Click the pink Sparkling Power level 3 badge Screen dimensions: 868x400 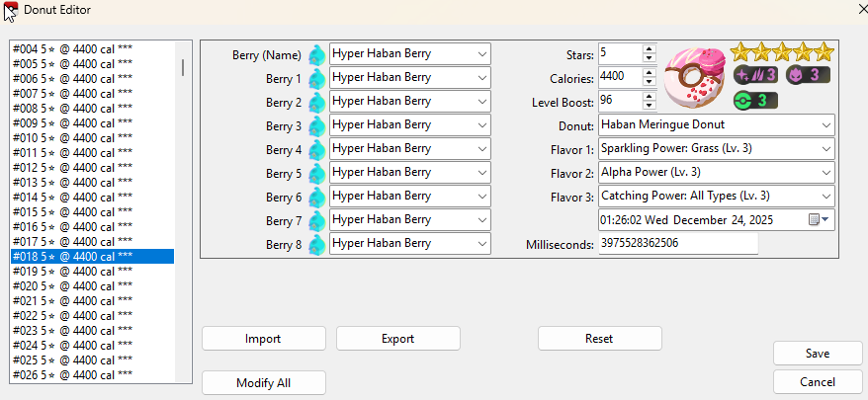pos(756,76)
